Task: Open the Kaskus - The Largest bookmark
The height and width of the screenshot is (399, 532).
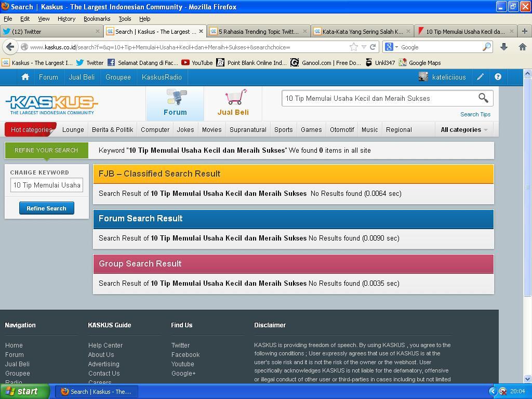Action: coord(37,63)
